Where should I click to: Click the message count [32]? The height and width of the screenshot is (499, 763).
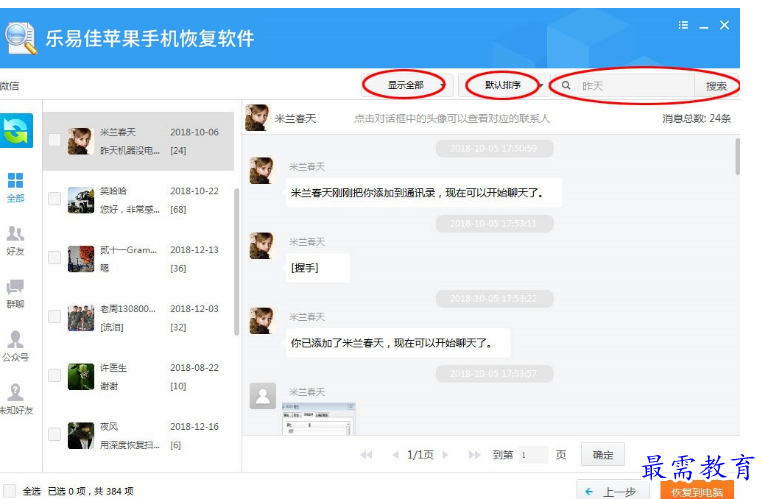pos(178,327)
